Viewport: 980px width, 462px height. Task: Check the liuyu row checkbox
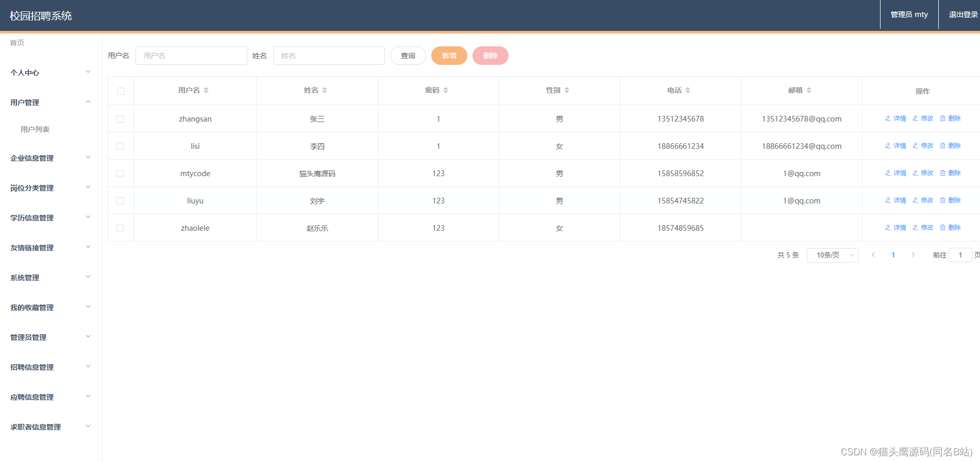click(120, 201)
